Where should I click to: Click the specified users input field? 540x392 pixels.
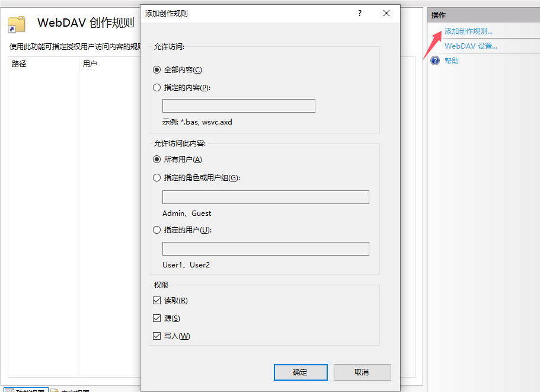266,248
